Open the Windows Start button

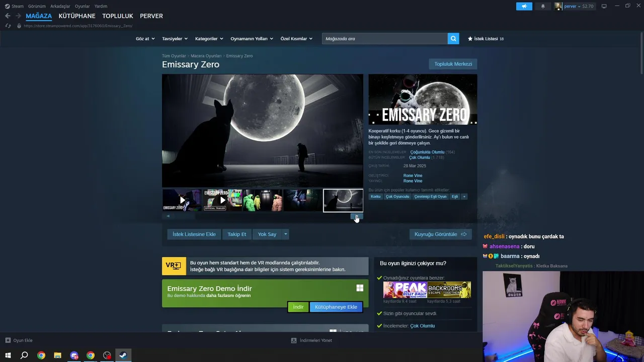pos(8,355)
